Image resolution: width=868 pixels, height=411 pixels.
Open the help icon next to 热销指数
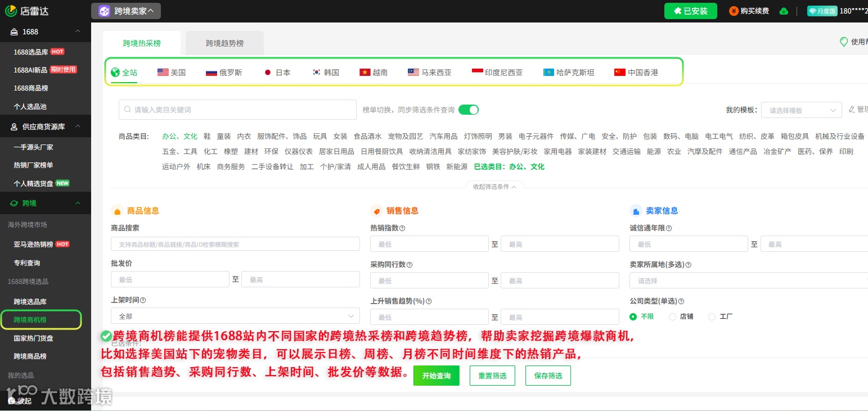[x=402, y=228]
